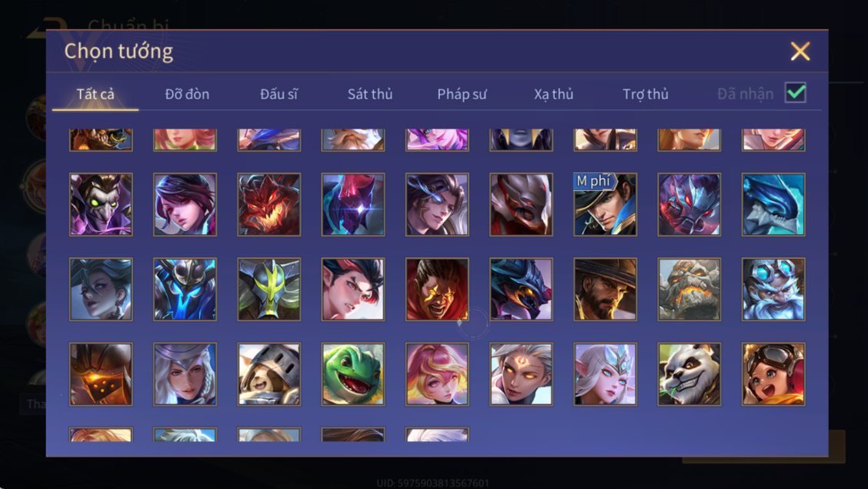This screenshot has height=489, width=868.
Task: Select the red demon-faced hero portrait
Action: point(269,204)
